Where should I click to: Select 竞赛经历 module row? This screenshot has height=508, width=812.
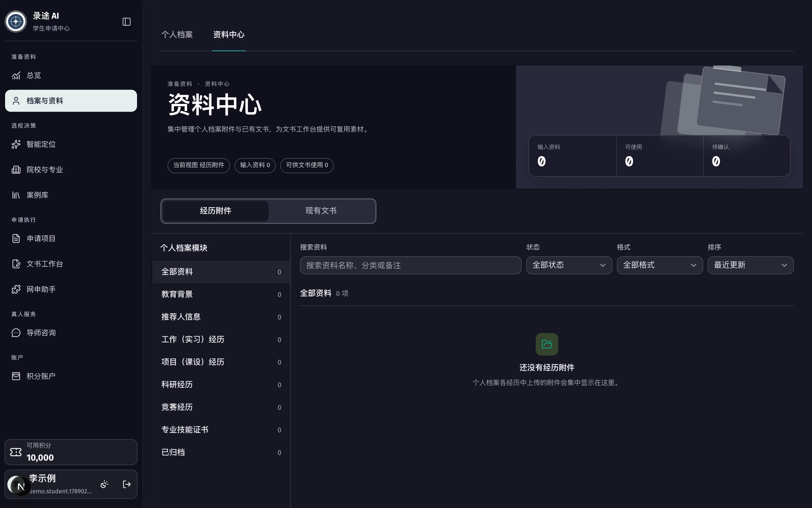coord(221,407)
